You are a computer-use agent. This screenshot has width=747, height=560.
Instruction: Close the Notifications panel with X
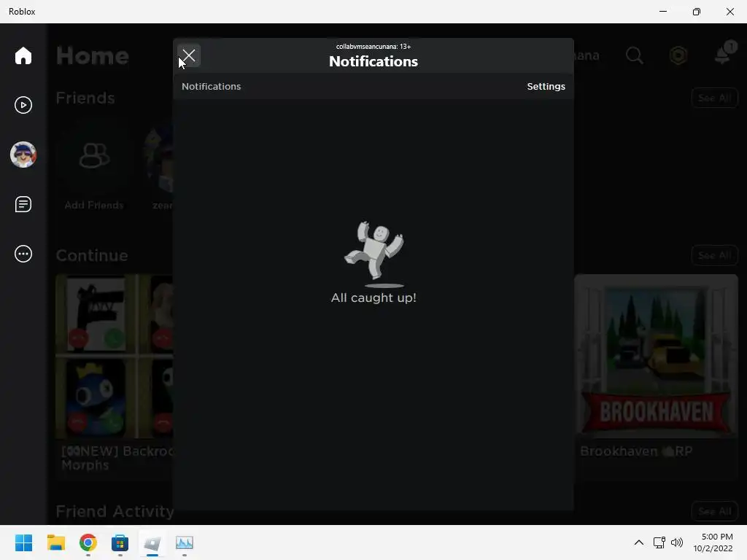[189, 55]
